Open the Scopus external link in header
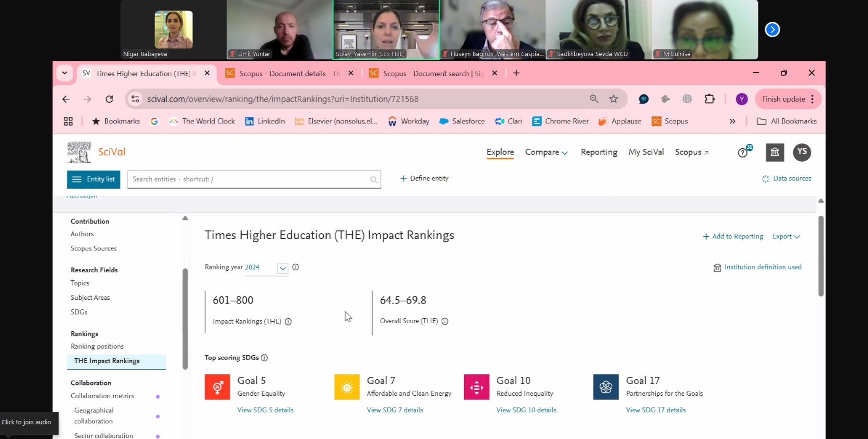Viewport: 868px width, 439px height. pos(691,152)
